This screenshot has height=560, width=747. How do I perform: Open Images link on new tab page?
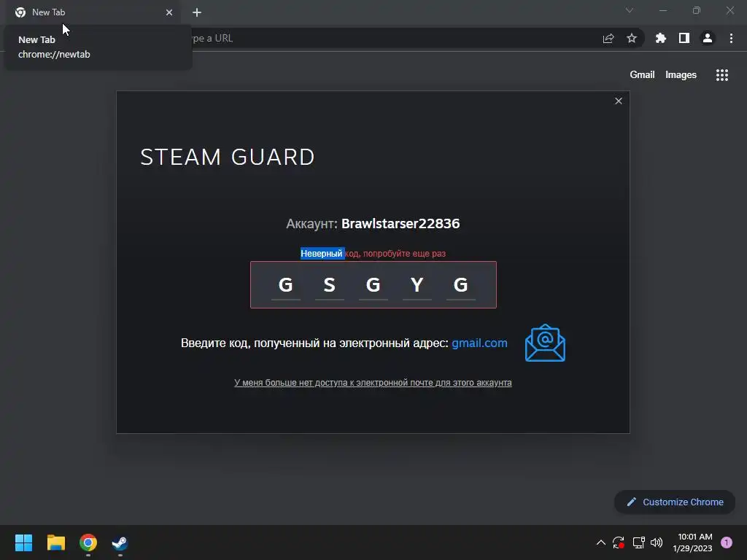[x=681, y=75]
